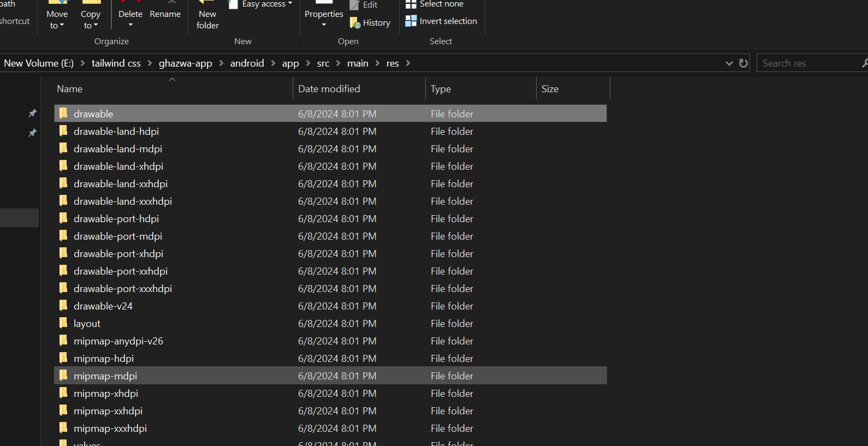This screenshot has width=868, height=446.
Task: Click the drawable folder icon
Action: [63, 114]
